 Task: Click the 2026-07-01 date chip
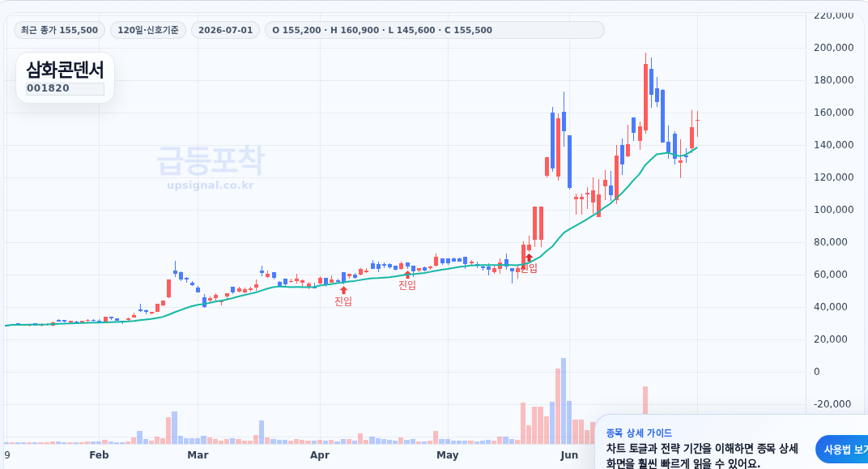coord(225,30)
